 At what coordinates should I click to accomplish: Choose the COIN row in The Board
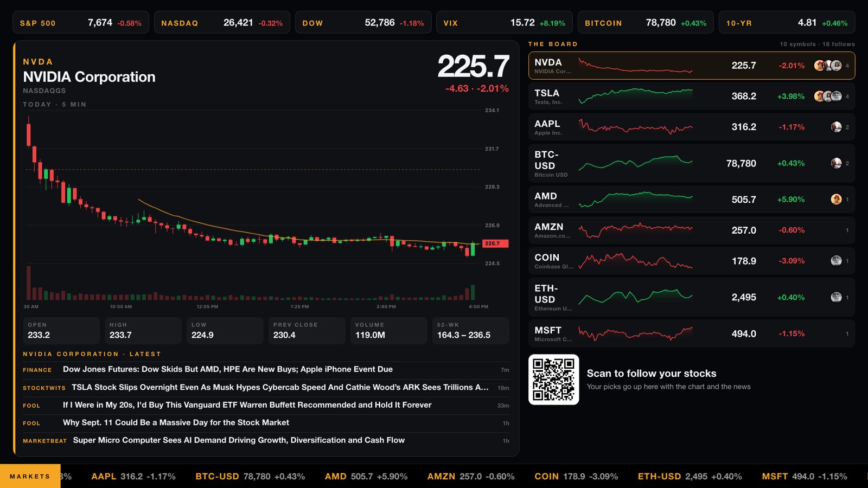pos(692,261)
